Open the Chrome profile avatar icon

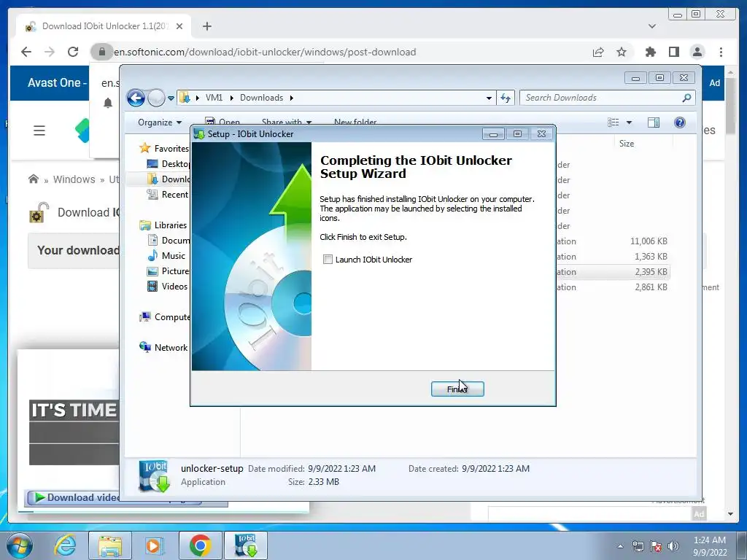[697, 52]
